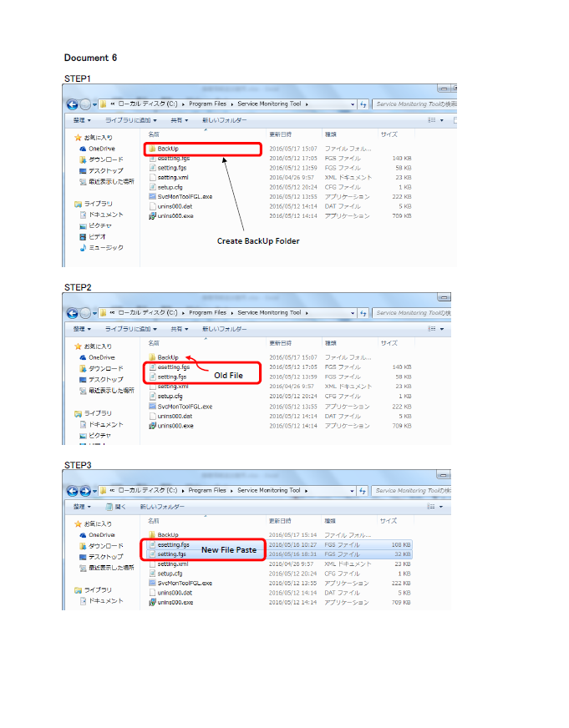Open recent pages dropdown beside STEP3 nav arrows
This screenshot has height=728, width=569.
pyautogui.click(x=94, y=491)
